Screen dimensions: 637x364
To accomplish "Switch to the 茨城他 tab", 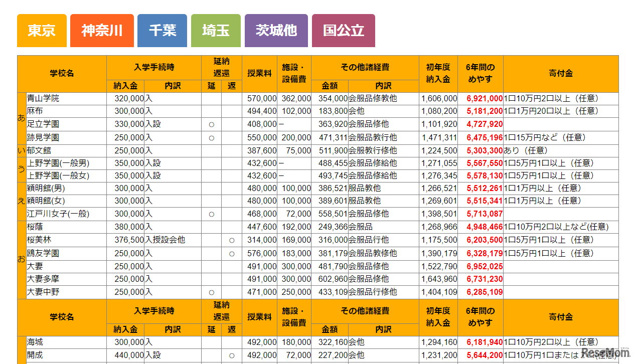I will click(276, 31).
